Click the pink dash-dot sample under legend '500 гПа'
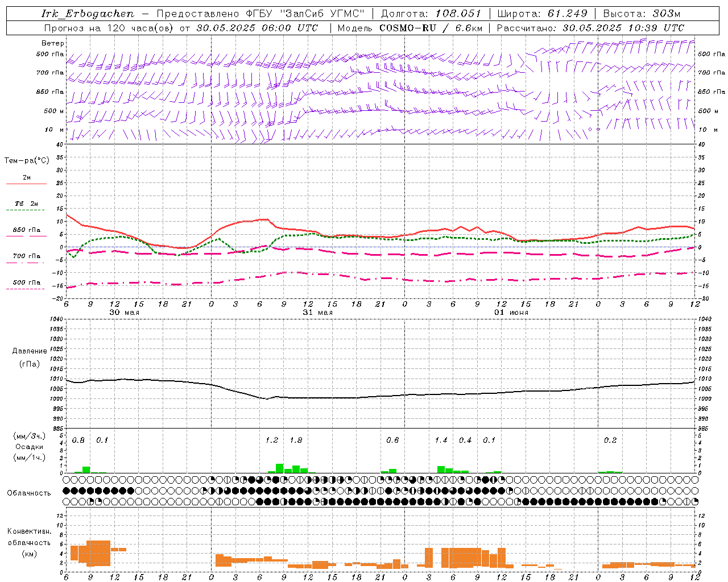Image resolution: width=728 pixels, height=582 pixels. point(26,289)
